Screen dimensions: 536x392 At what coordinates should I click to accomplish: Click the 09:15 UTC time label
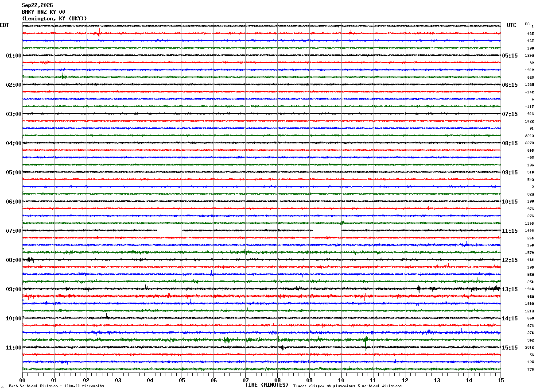coord(509,173)
